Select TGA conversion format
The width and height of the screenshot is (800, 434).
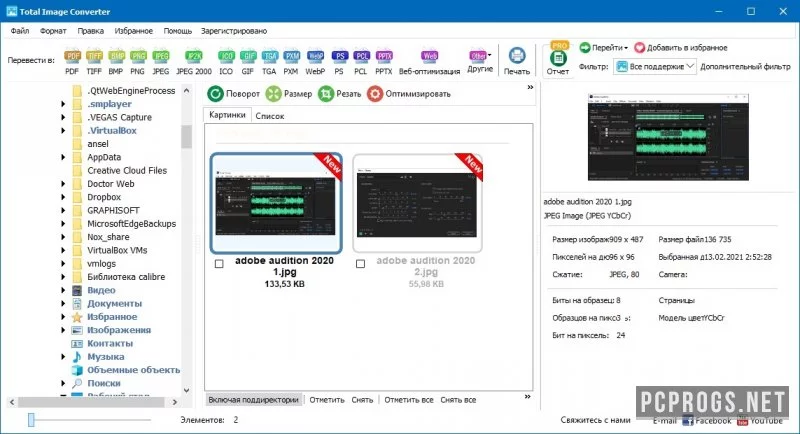coord(269,62)
